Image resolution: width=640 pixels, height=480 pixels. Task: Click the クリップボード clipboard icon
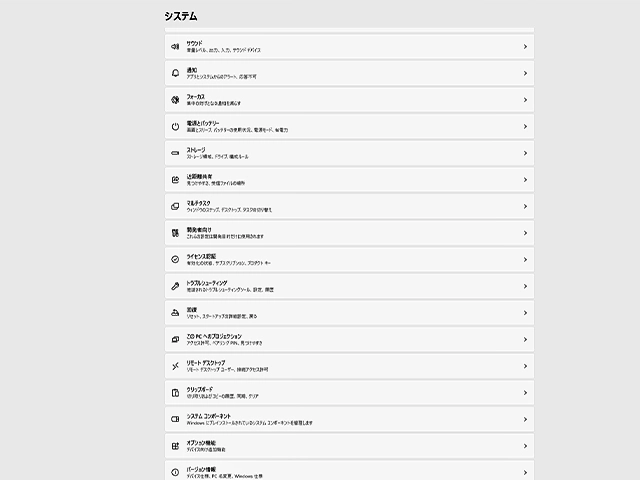click(x=175, y=393)
